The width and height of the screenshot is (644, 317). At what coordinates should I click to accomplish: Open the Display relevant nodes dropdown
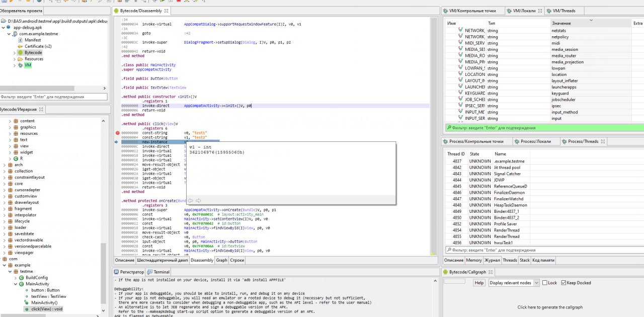click(x=514, y=283)
